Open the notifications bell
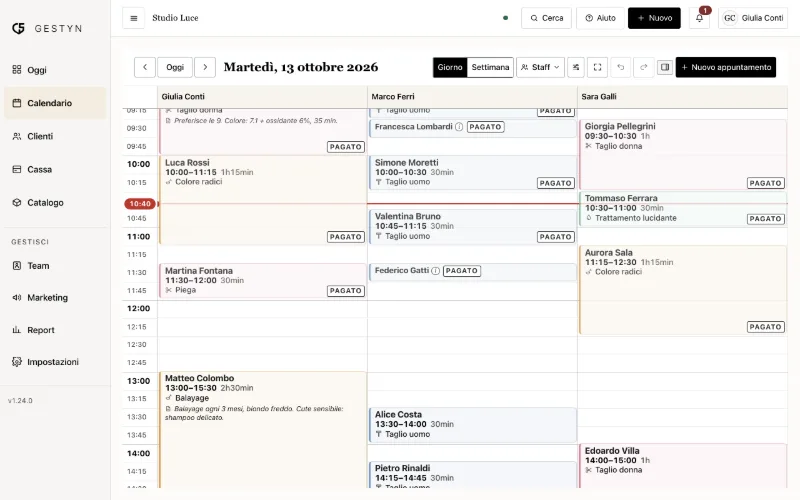The width and height of the screenshot is (800, 500). [x=699, y=18]
